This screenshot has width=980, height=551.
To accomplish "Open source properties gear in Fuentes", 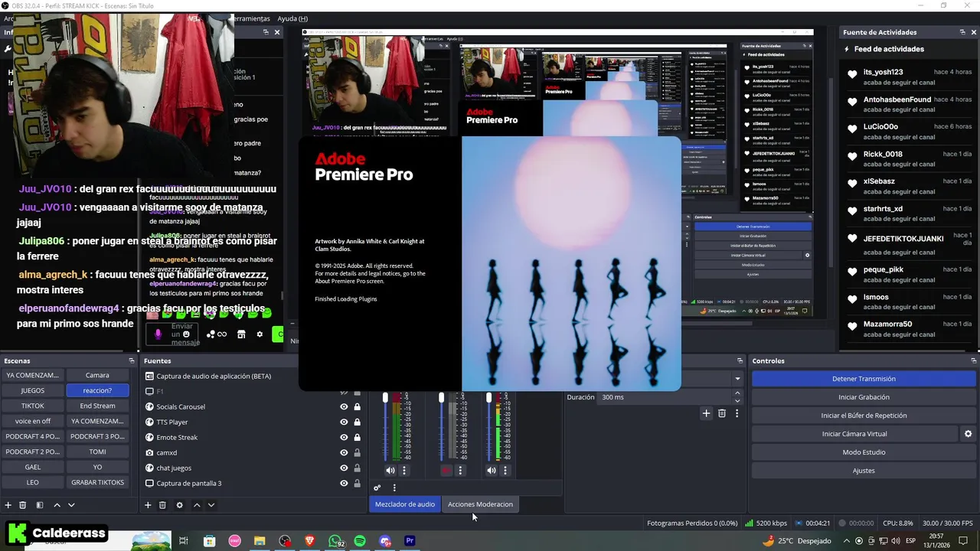I will [180, 505].
